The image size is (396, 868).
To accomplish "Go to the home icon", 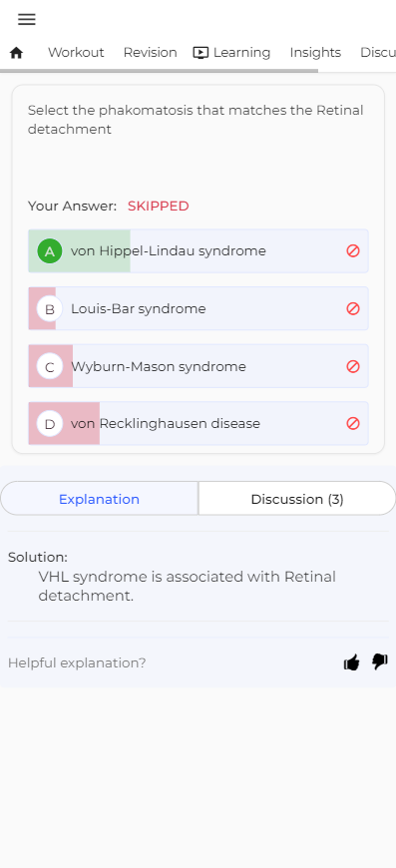I will click(x=17, y=53).
